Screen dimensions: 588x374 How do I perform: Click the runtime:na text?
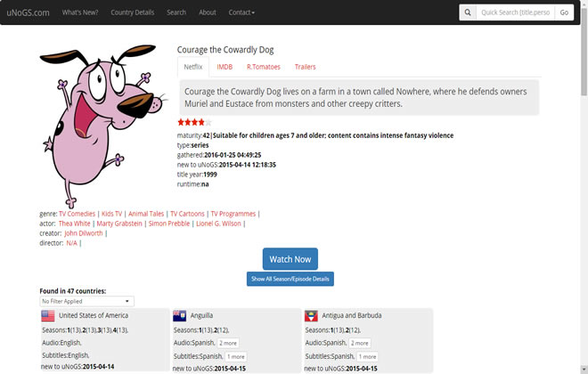click(x=192, y=184)
